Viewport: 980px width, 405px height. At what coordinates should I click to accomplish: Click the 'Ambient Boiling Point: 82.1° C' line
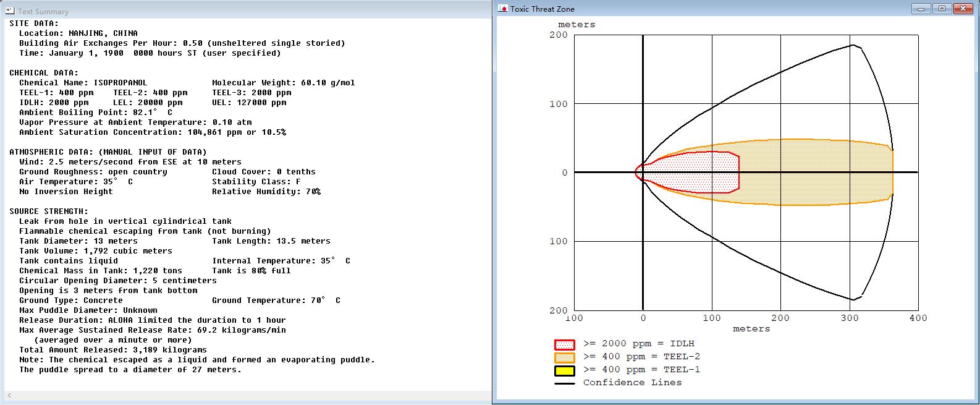pyautogui.click(x=96, y=113)
